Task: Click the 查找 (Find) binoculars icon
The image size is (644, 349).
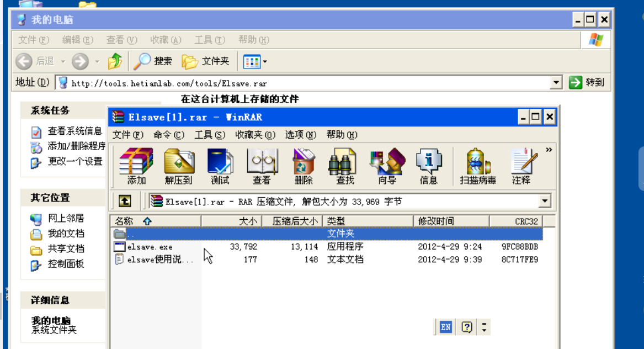Action: (344, 166)
